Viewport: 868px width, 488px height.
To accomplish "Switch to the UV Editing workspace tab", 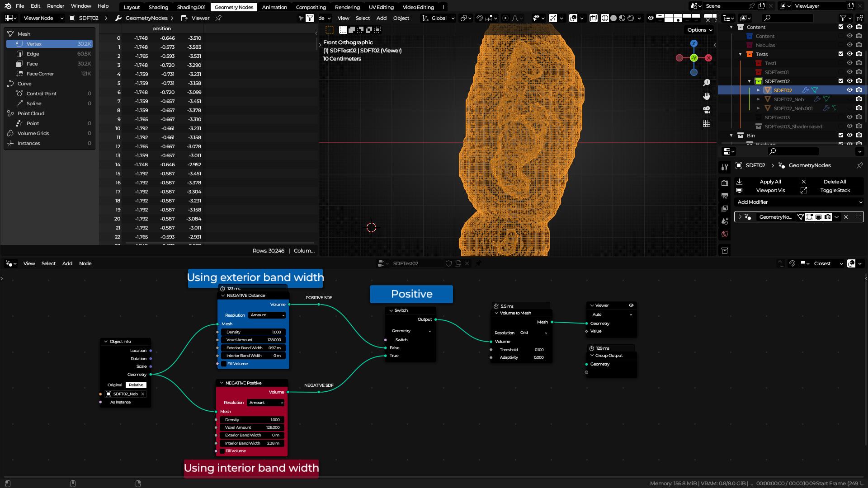I will click(381, 7).
